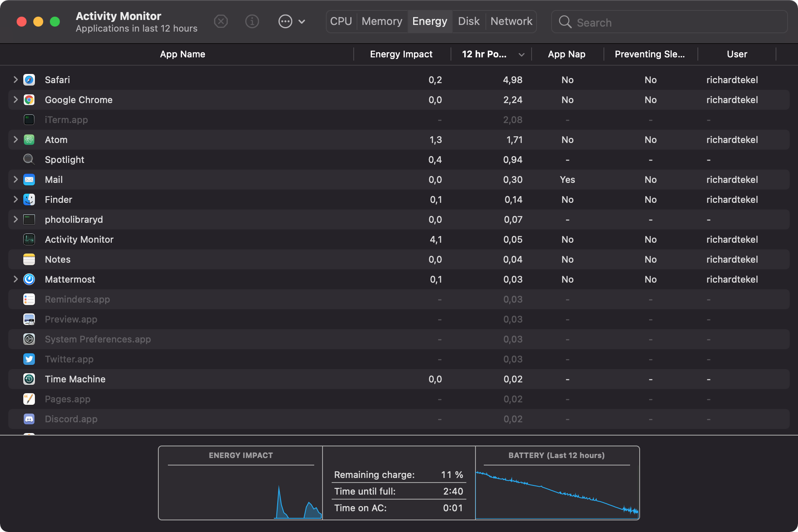The image size is (798, 532).
Task: Click the Discord.app icon
Action: pos(29,419)
